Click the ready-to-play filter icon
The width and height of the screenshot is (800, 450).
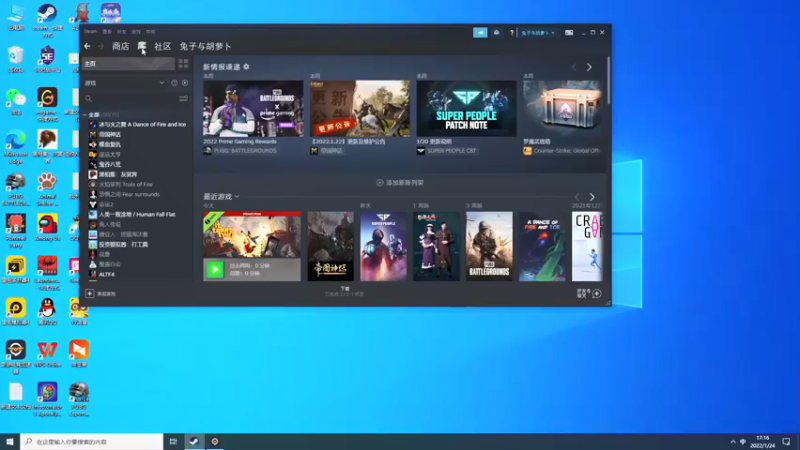pyautogui.click(x=185, y=83)
